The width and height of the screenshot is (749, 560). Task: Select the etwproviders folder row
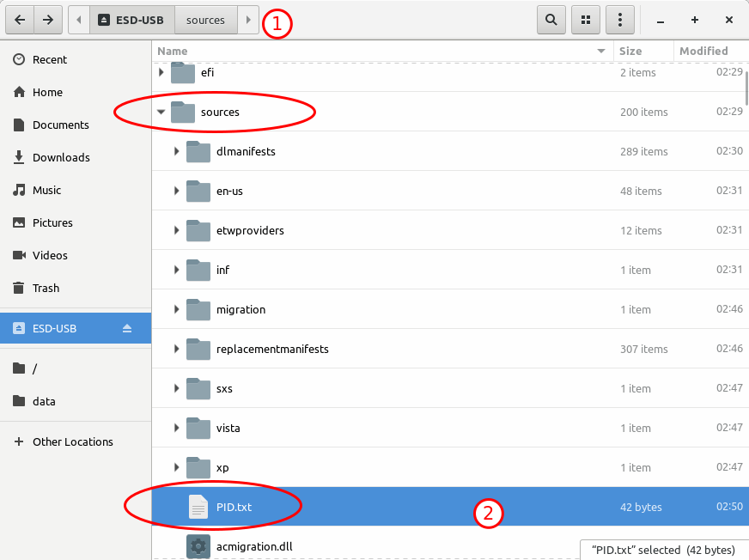(x=450, y=230)
